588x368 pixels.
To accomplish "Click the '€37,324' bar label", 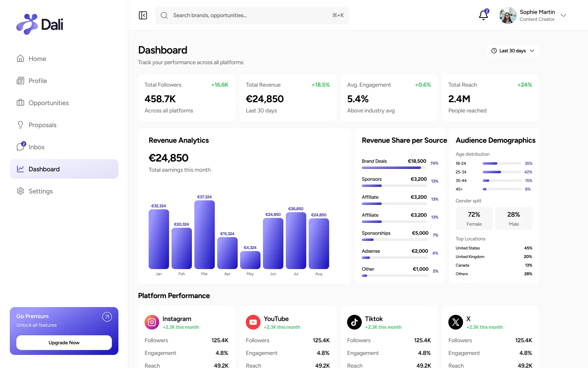I will coord(205,197).
